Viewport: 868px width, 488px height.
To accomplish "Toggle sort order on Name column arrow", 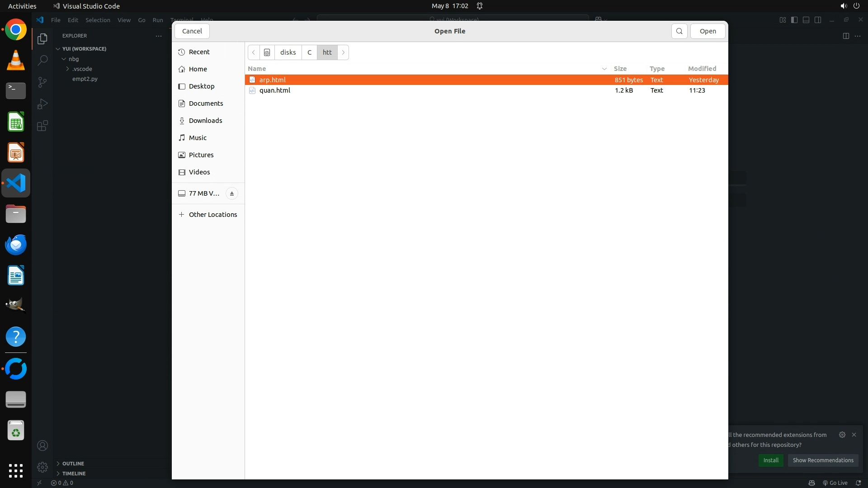I will tap(604, 69).
